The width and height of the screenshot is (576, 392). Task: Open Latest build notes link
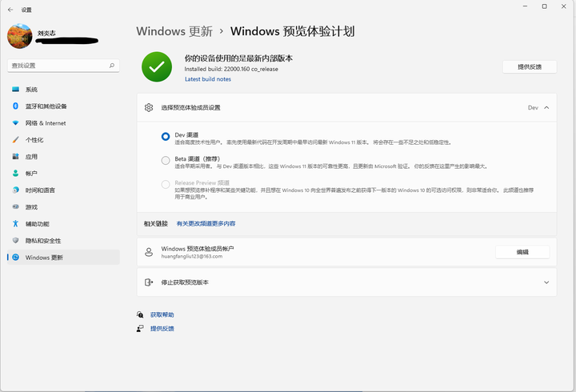tap(208, 79)
